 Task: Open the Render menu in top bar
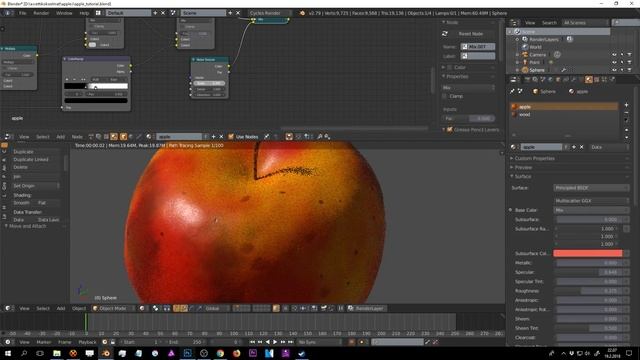click(41, 13)
